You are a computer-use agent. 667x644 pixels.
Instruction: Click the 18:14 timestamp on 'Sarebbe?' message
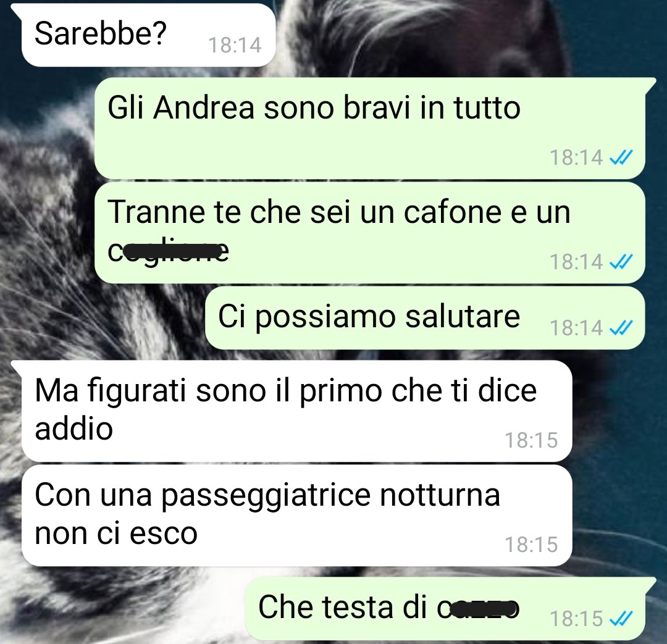235,45
